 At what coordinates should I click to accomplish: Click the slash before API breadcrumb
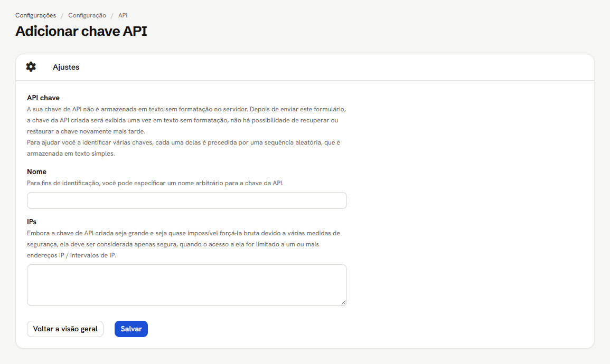[x=112, y=15]
